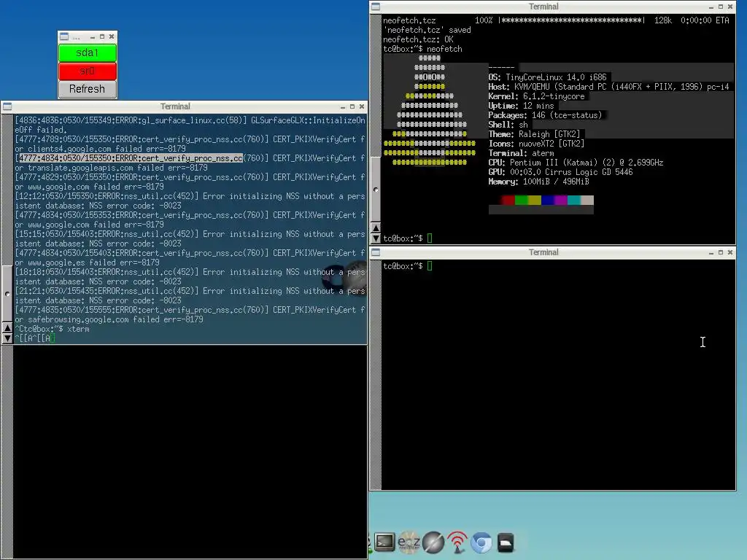Click the scroll-down arrow in the left Terminal
Image resolution: width=747 pixels, height=560 pixels.
pos(7,338)
